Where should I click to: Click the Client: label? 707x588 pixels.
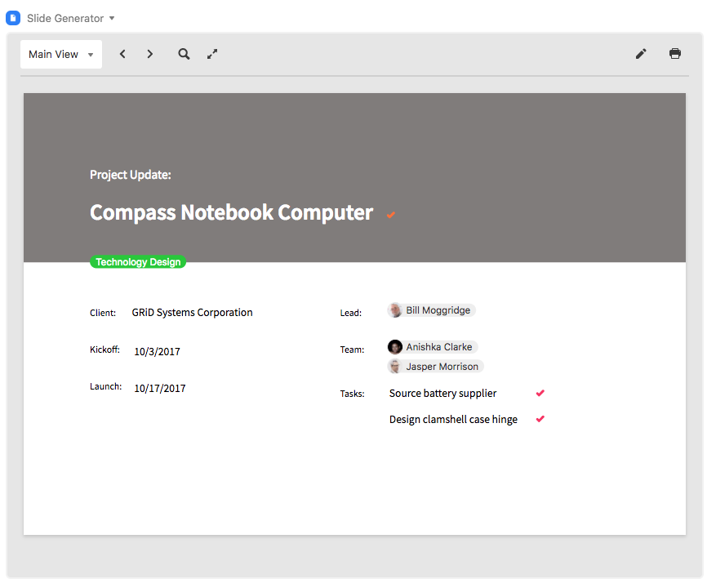pos(103,313)
